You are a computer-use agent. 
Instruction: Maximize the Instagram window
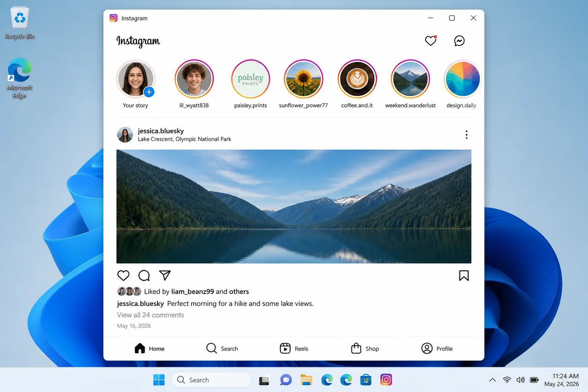click(x=452, y=18)
